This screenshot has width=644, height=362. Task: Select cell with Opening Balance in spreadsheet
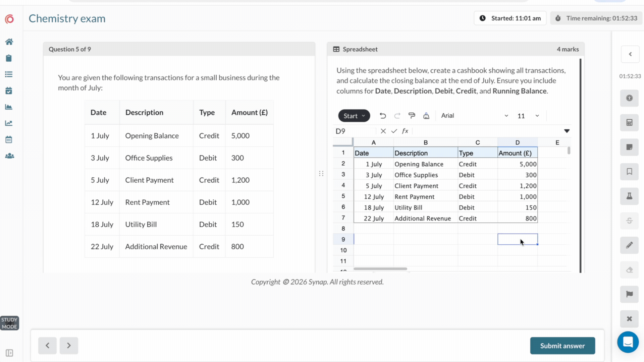click(x=426, y=164)
